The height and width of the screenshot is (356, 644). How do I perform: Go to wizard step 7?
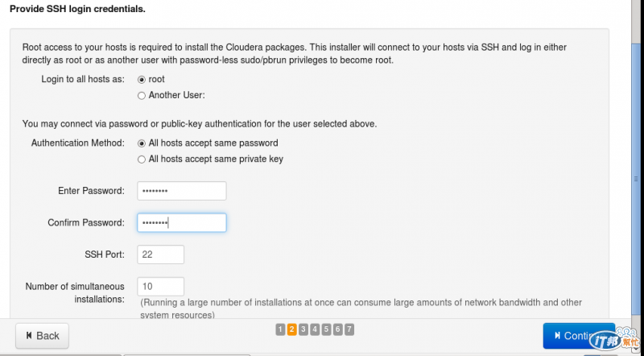click(349, 329)
